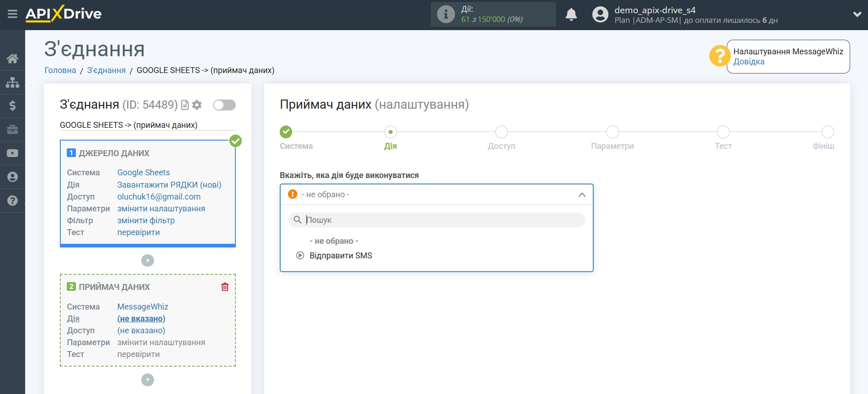Toggle the connection on/off switch

224,105
